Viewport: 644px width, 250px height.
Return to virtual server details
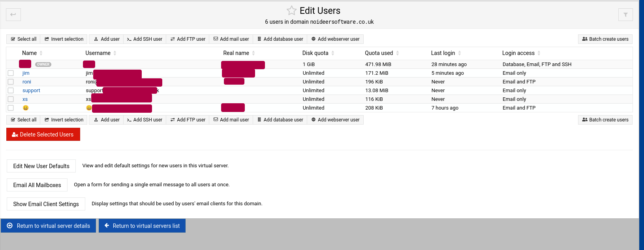click(x=49, y=226)
